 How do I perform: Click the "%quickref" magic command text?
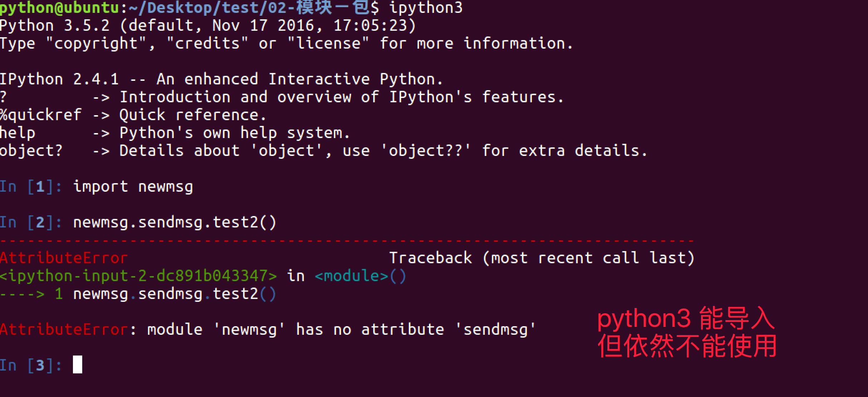[41, 115]
